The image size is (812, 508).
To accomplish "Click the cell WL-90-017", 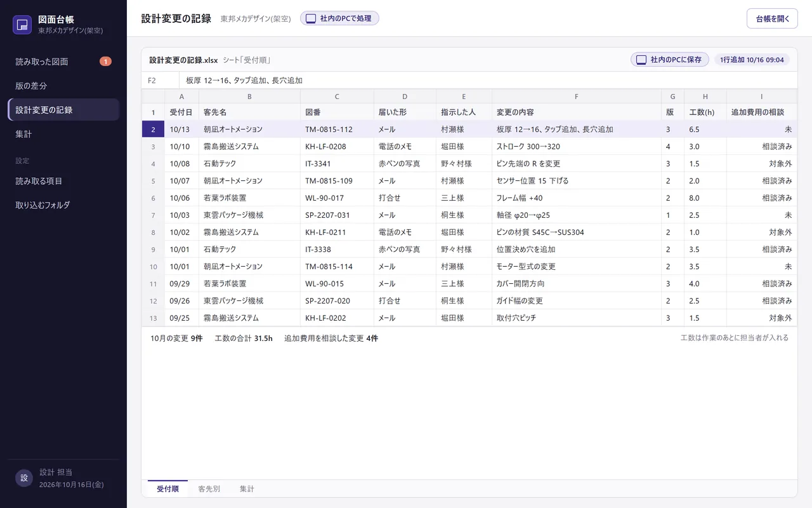I will 337,198.
